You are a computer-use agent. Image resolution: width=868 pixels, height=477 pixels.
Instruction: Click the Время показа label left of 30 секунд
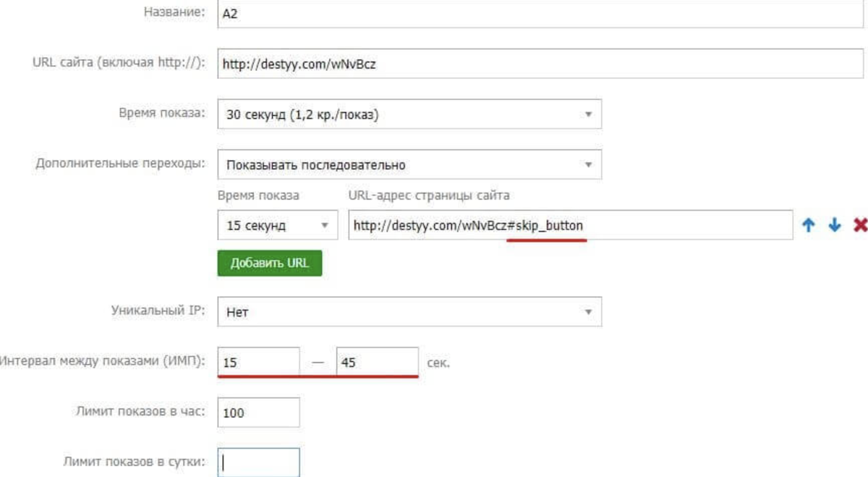(162, 113)
